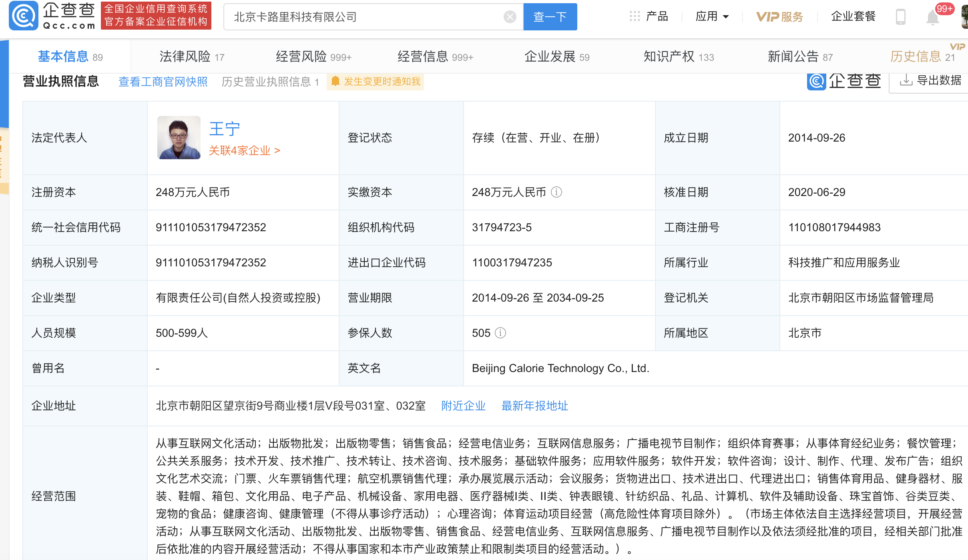Image resolution: width=968 pixels, height=560 pixels.
Task: Click 发生变更时通知我 alert button
Action: click(375, 82)
